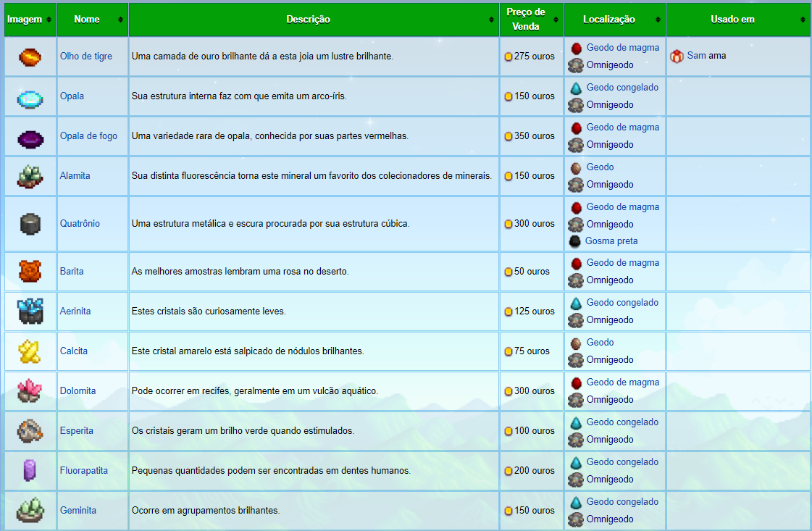This screenshot has height=531, width=812.
Task: Click frozen geode icon in Aerinita row
Action: pyautogui.click(x=577, y=303)
